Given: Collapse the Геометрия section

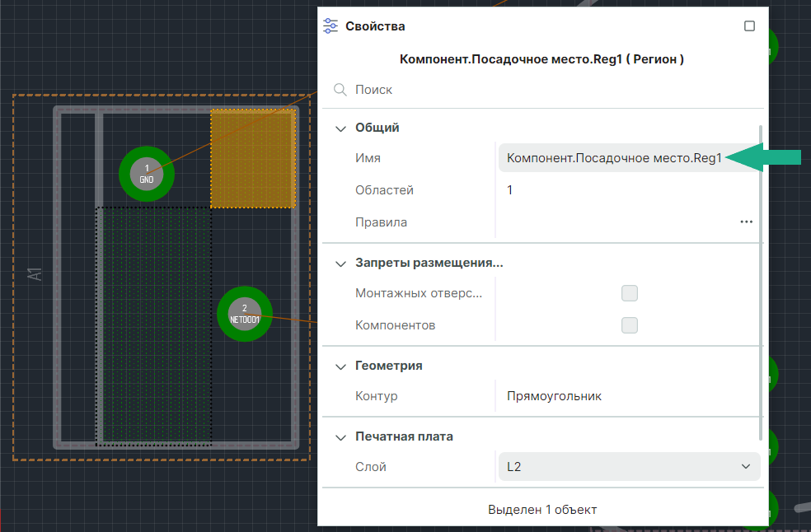Looking at the screenshot, I should click(x=340, y=366).
